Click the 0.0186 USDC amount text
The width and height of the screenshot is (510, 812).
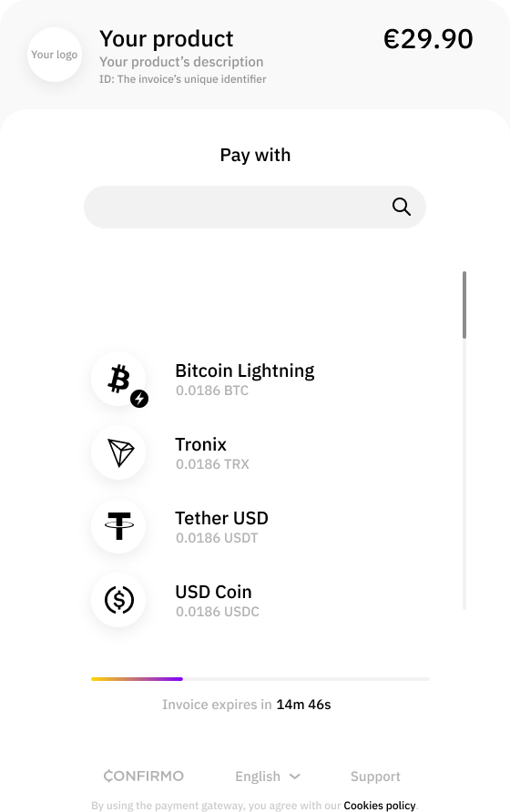click(217, 612)
